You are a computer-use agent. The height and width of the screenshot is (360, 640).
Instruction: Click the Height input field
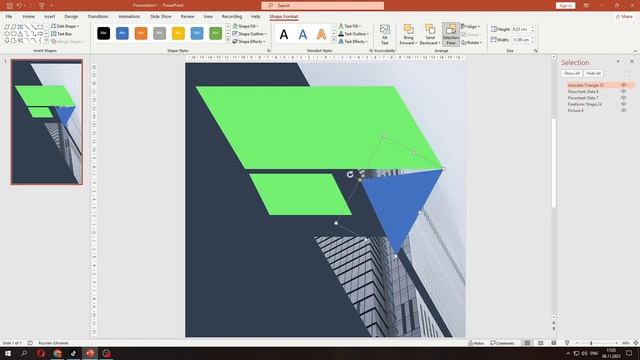click(521, 29)
